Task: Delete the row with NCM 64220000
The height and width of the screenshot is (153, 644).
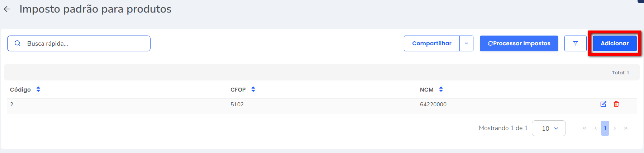Action: pyautogui.click(x=616, y=104)
